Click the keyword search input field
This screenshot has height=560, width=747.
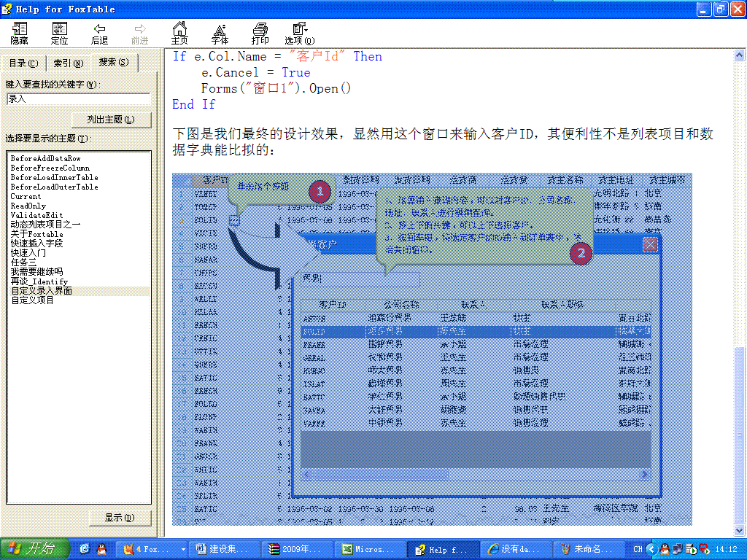point(79,99)
